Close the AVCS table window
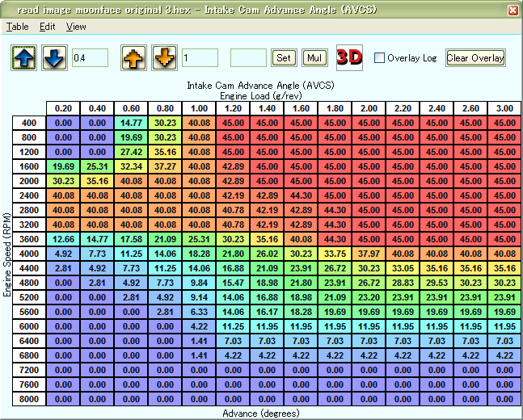 pyautogui.click(x=512, y=10)
